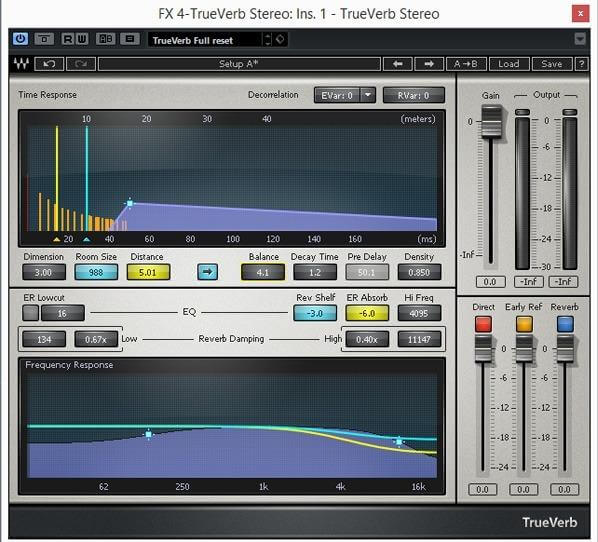Image resolution: width=598 pixels, height=542 pixels.
Task: Click the right output clip indicator
Action: pos(570,112)
